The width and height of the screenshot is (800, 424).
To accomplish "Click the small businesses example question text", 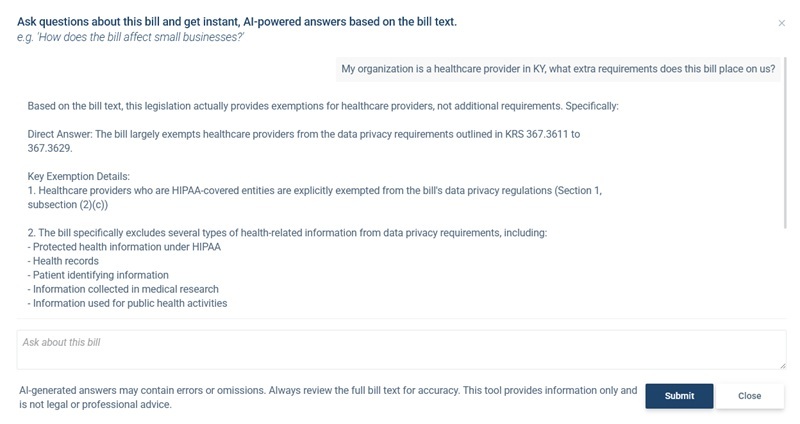I will [x=131, y=37].
